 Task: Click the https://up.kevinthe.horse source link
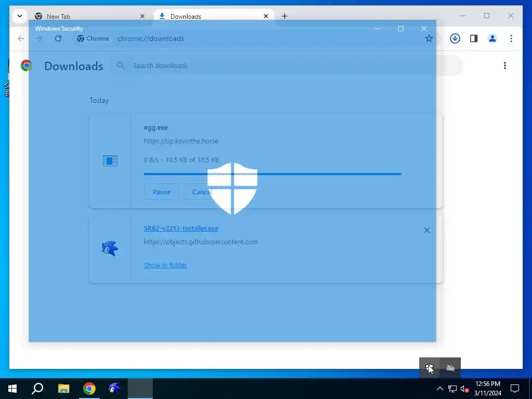coord(181,141)
